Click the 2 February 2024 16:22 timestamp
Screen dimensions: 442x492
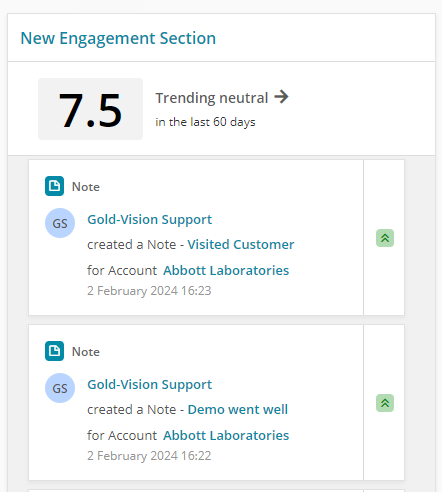click(149, 456)
